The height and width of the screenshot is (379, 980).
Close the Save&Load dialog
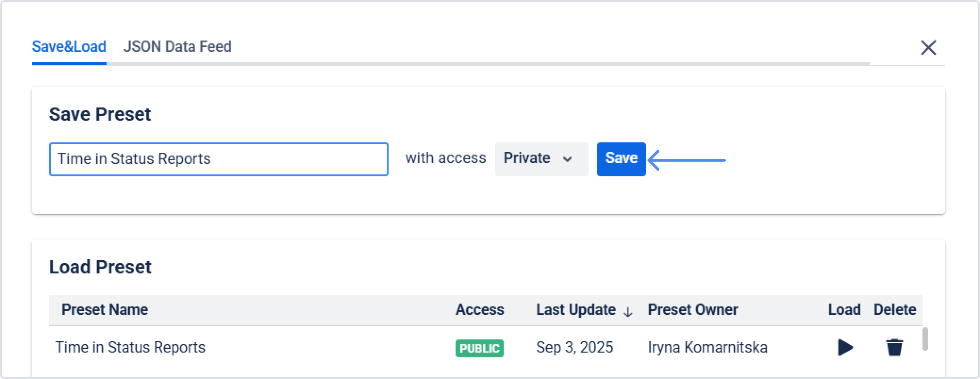tap(928, 48)
